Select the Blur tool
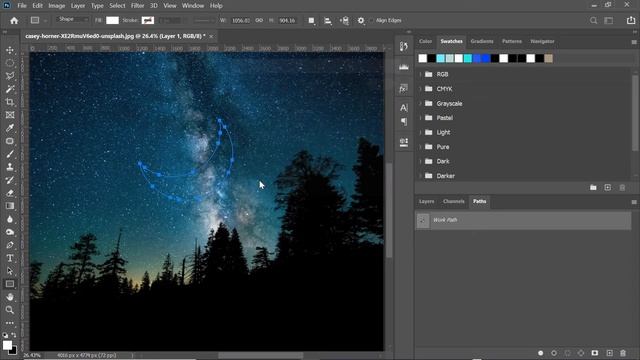The width and height of the screenshot is (640, 360). coord(10,219)
